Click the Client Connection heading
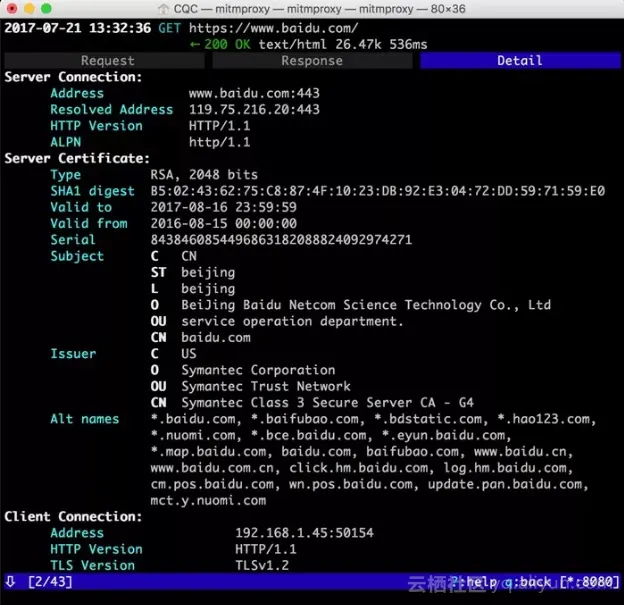 73,517
